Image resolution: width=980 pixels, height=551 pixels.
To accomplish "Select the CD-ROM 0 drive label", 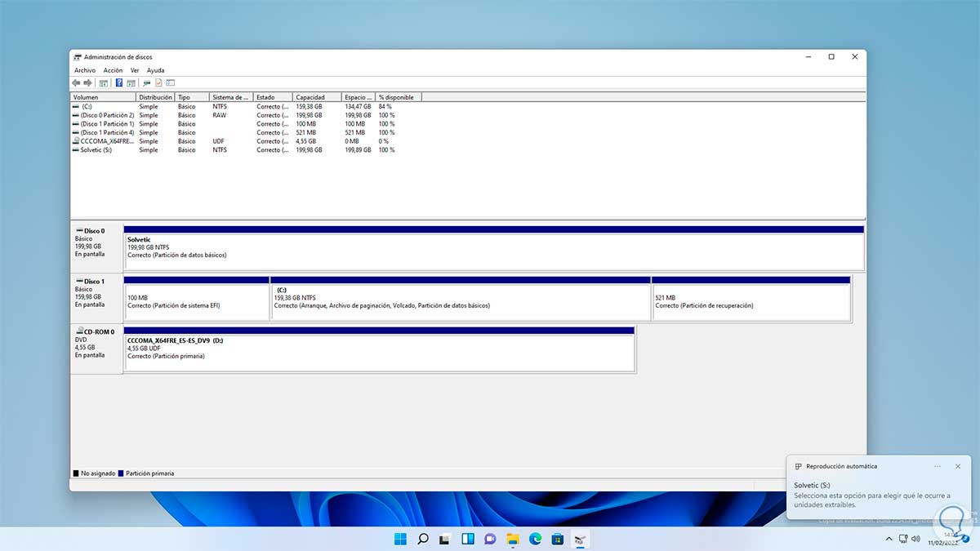I will pyautogui.click(x=96, y=349).
